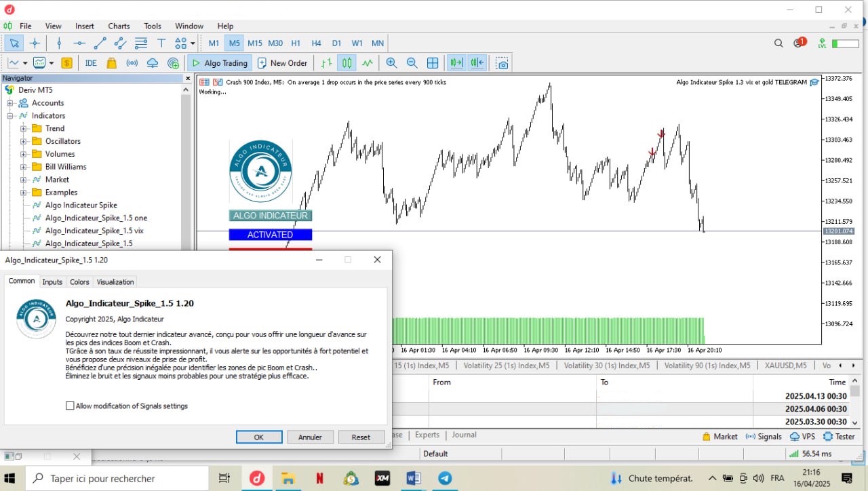Zoom in on the chart
The width and height of the screenshot is (868, 491).
tap(391, 63)
